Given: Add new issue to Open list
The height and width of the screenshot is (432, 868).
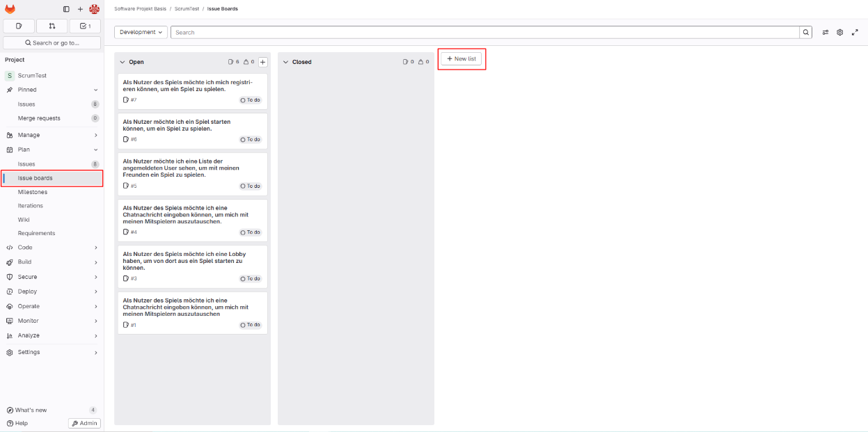Looking at the screenshot, I should point(262,62).
